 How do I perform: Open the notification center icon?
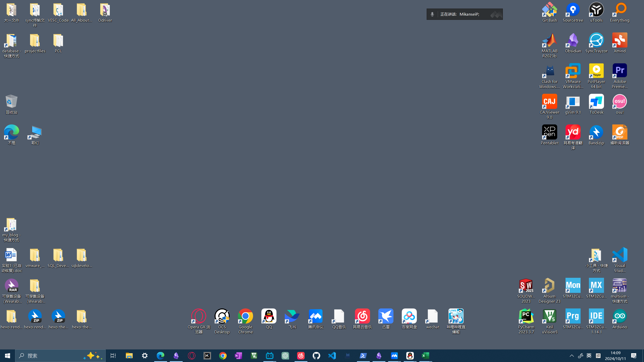pyautogui.click(x=634, y=356)
